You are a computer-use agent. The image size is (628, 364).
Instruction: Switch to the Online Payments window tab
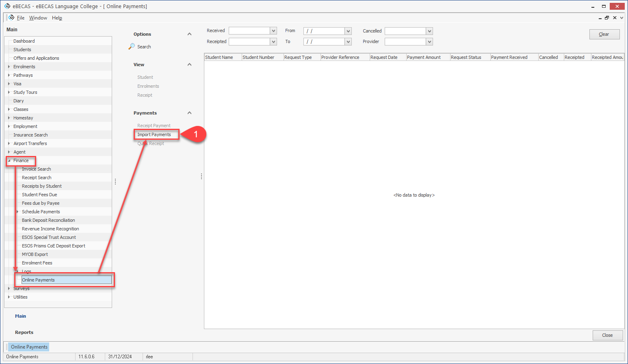[29, 347]
